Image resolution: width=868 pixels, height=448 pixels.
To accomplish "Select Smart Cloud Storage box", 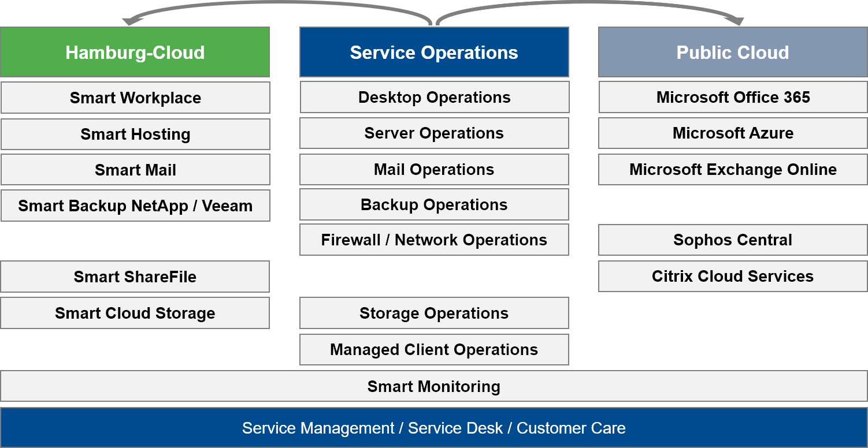I will pyautogui.click(x=135, y=313).
